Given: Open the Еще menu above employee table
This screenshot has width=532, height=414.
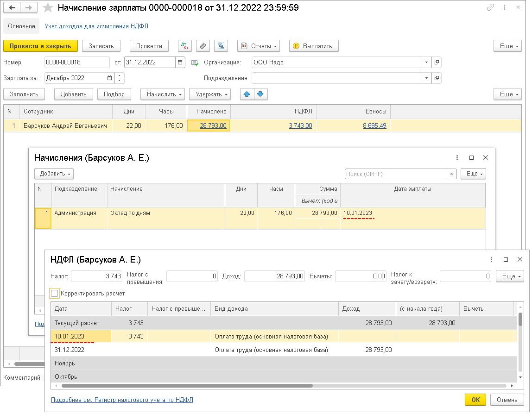Looking at the screenshot, I should click(x=507, y=94).
